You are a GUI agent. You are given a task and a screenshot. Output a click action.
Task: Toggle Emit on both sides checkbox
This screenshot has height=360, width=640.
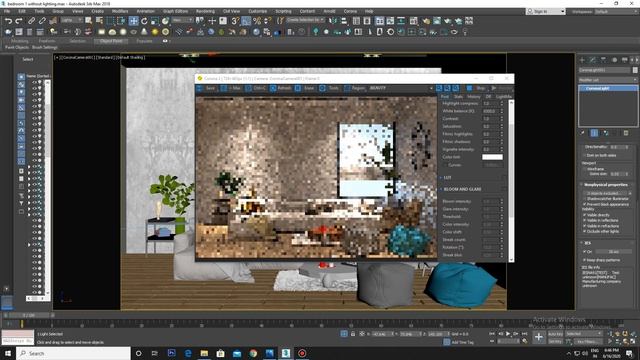pos(584,156)
